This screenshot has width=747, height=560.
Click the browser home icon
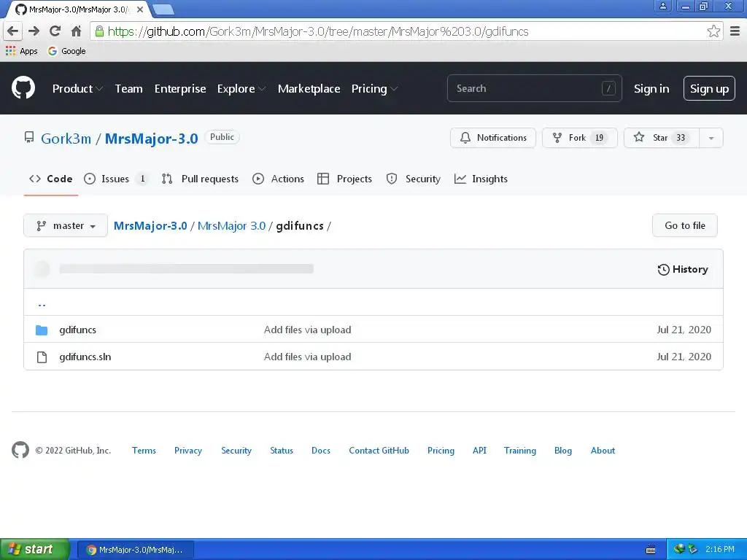click(76, 31)
